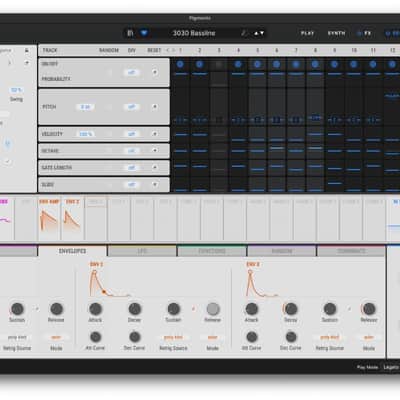Open Play Mode Legato dropdown
Viewport: 400px width, 400px height.
point(391,367)
